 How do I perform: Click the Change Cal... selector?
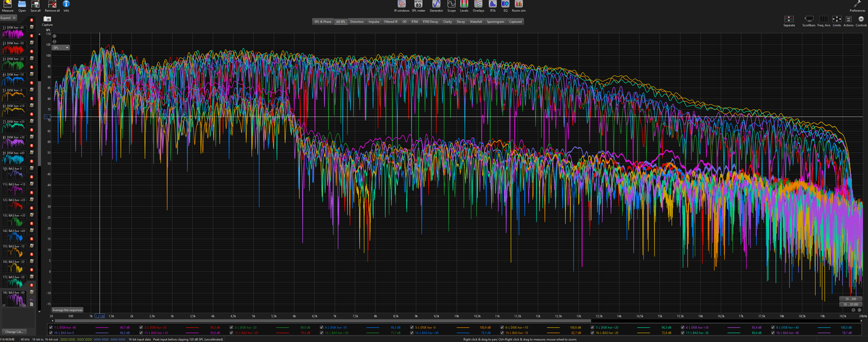14,332
